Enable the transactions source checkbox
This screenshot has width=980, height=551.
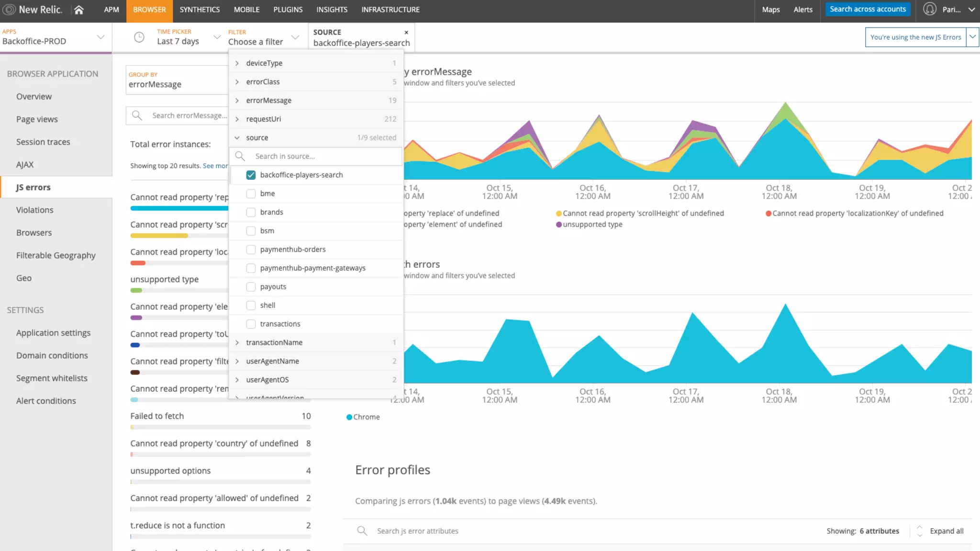251,324
